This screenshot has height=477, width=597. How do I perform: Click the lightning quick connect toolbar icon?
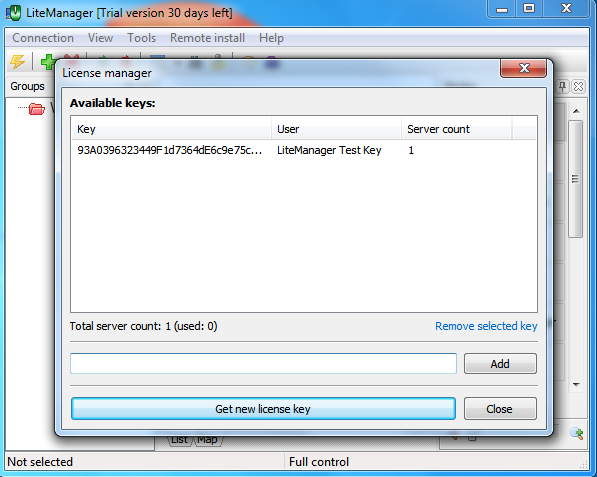pyautogui.click(x=17, y=62)
